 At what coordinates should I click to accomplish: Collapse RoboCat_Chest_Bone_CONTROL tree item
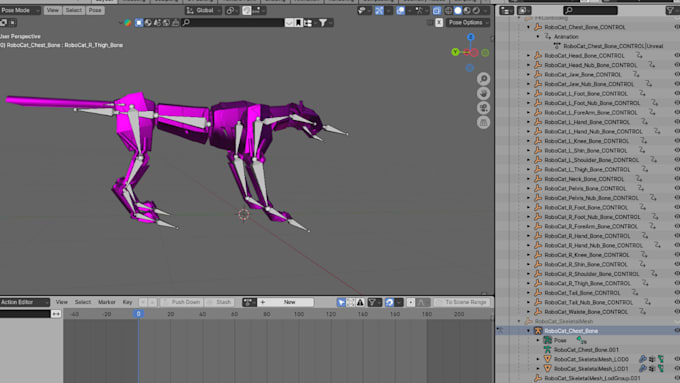[x=529, y=27]
